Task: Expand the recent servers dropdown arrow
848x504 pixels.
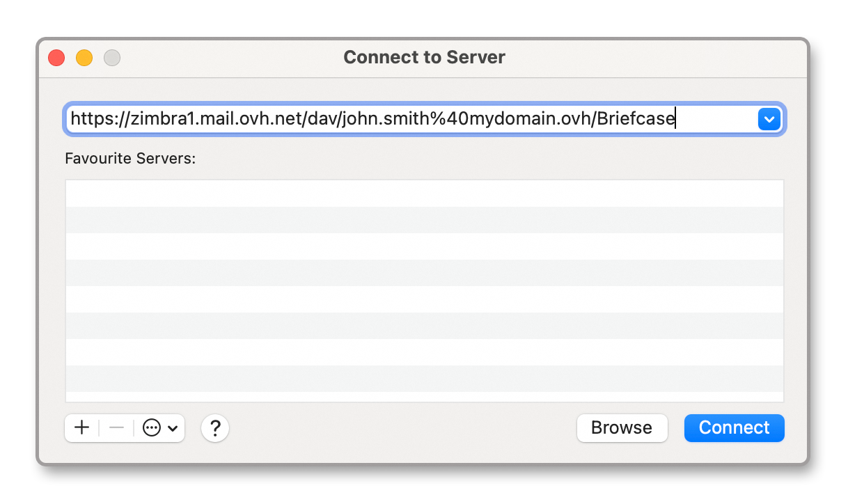Action: point(768,119)
